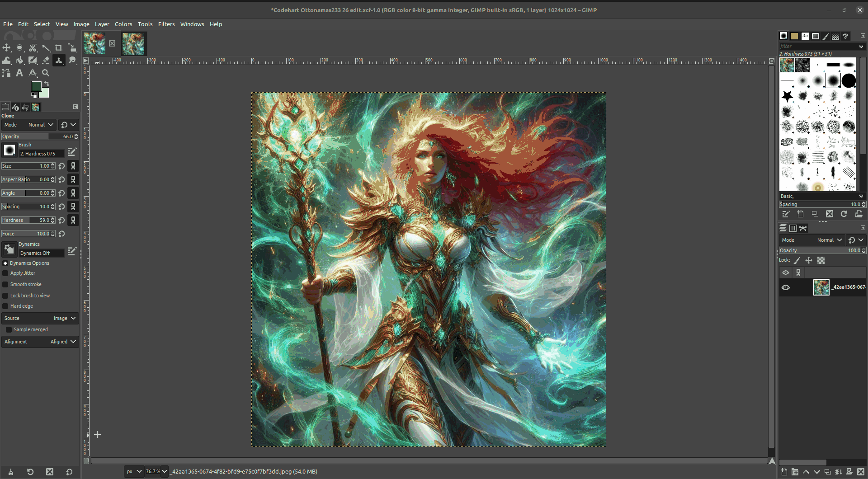Select the Measure compass tool
The width and height of the screenshot is (868, 479).
point(33,73)
